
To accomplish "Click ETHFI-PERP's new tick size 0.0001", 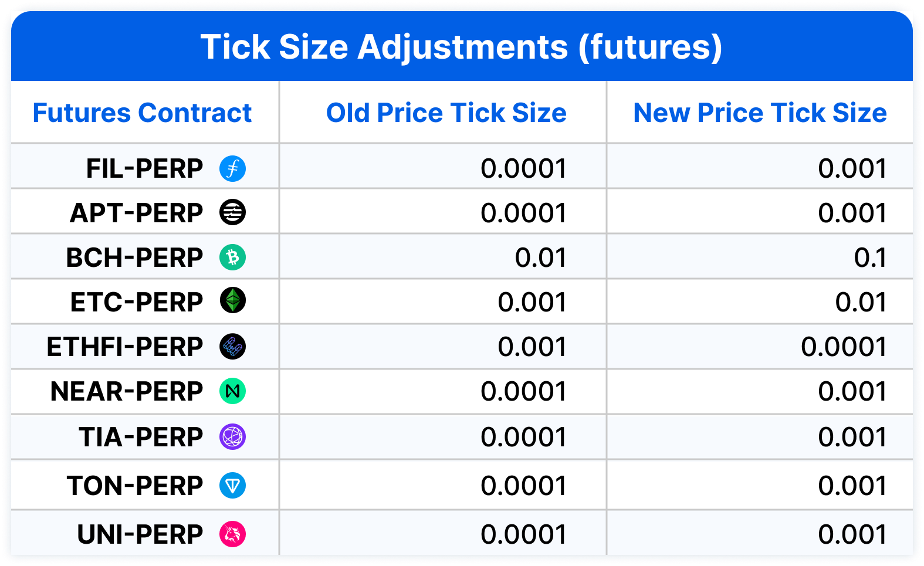I will 844,347.
